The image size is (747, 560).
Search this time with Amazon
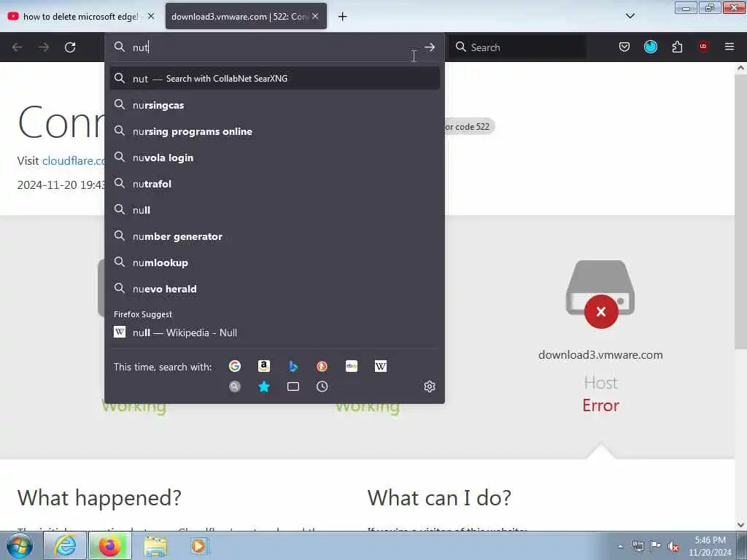pyautogui.click(x=264, y=366)
